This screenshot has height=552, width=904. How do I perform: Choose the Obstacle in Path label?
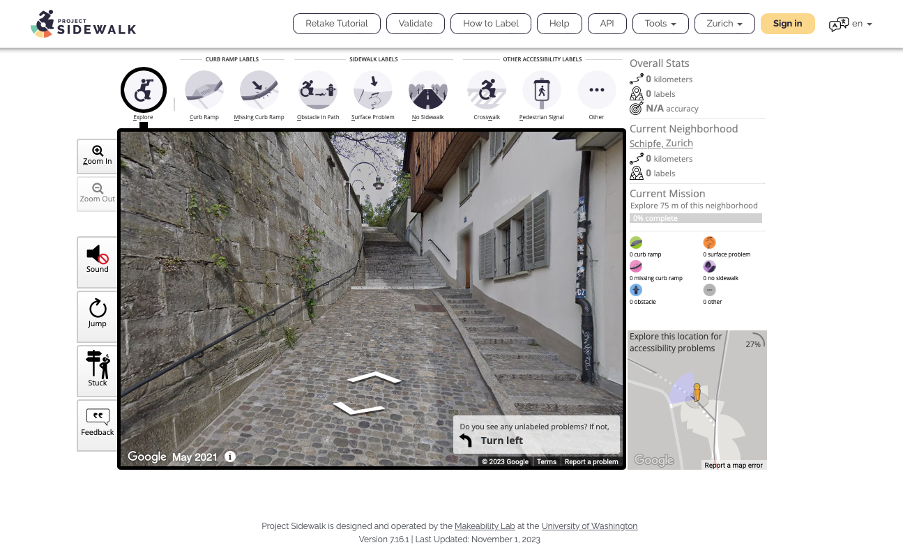tap(318, 91)
